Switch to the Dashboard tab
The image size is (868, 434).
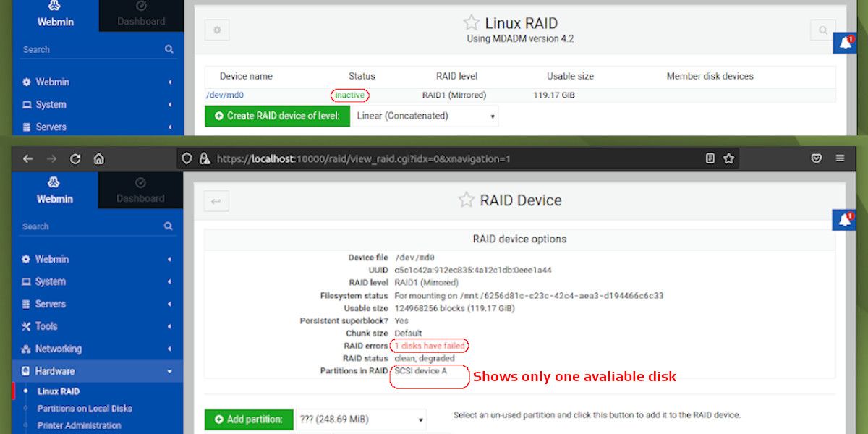140,190
